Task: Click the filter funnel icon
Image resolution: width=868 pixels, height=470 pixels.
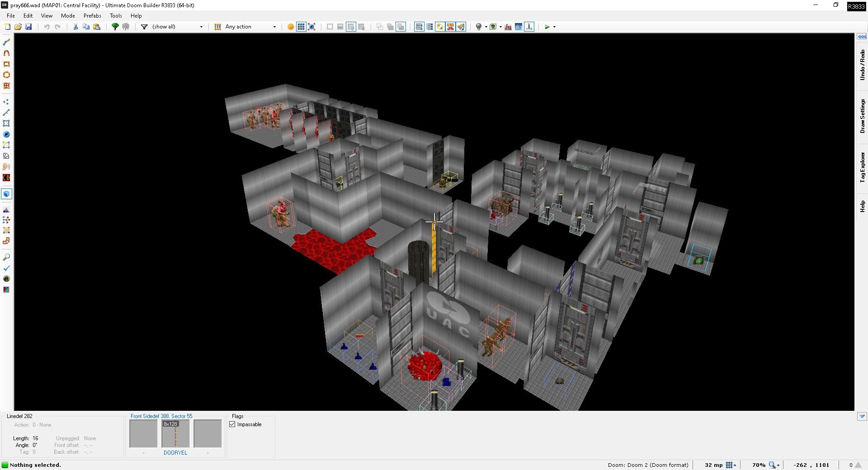Action: click(x=144, y=27)
